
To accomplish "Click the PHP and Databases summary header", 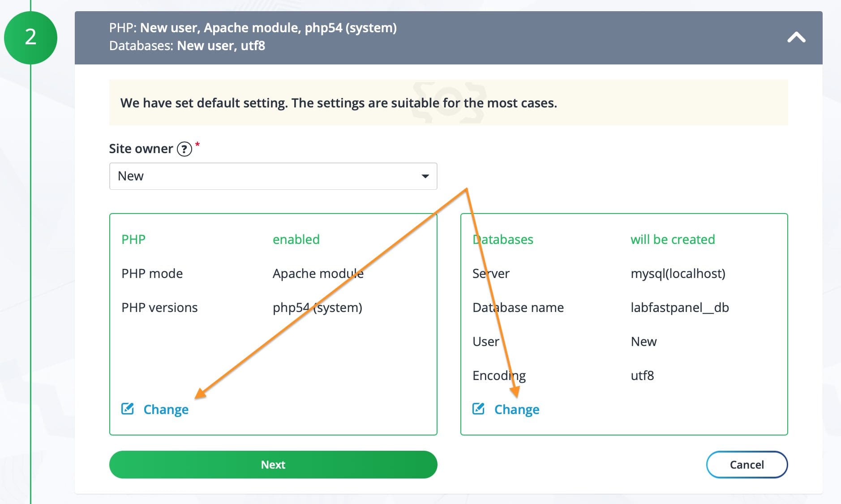I will (253, 37).
